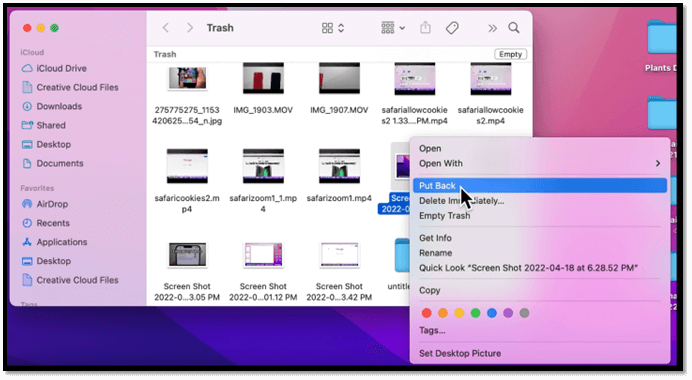This screenshot has width=692, height=380.
Task: Select the IMG_1903.MOV file
Action: [x=263, y=79]
